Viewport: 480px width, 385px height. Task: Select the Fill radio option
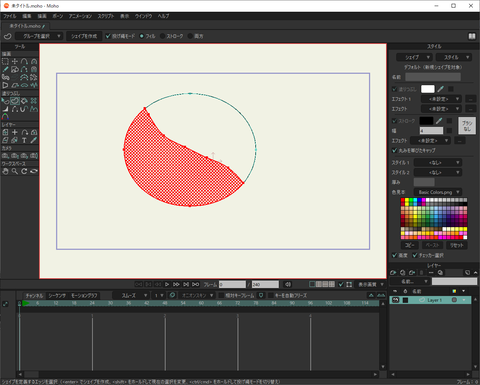pyautogui.click(x=142, y=36)
